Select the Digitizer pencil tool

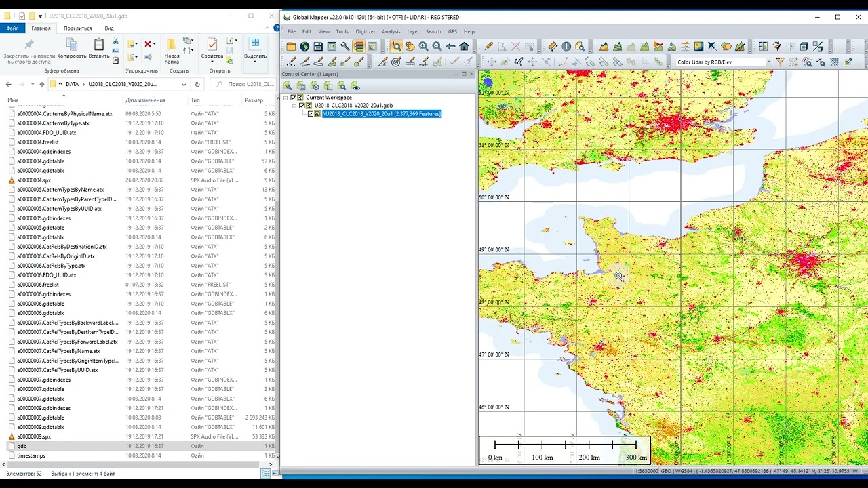point(488,47)
